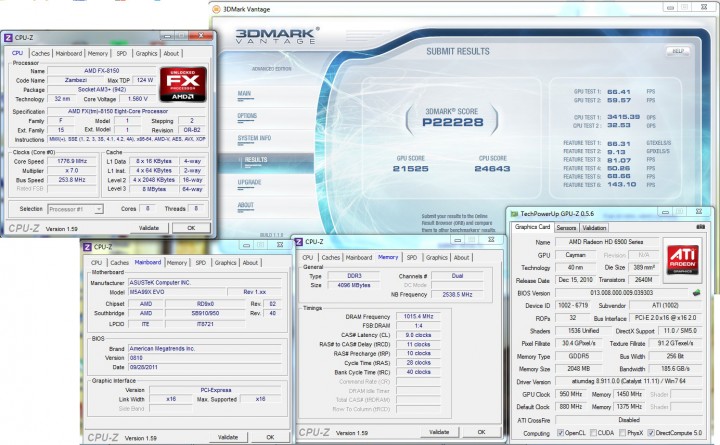Click the Core Speed value '1776.9 MHz'

coord(72,161)
